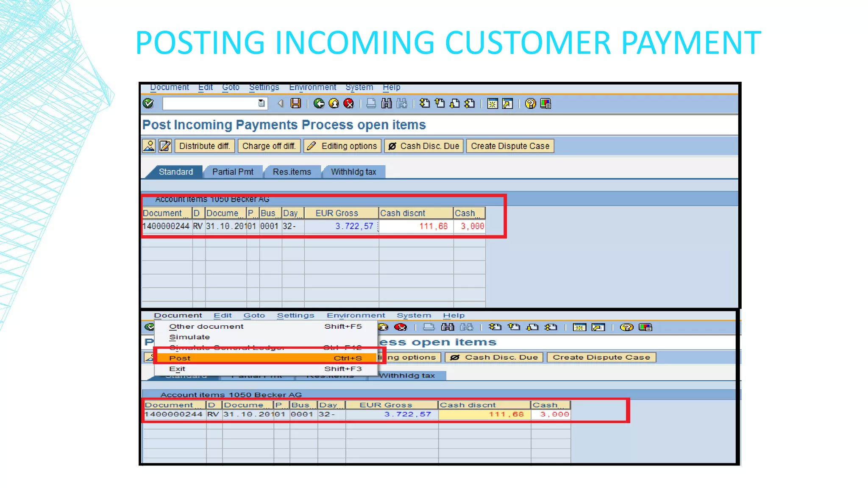Choose Exit from the Document menu
This screenshot has width=868, height=488.
pyautogui.click(x=266, y=369)
